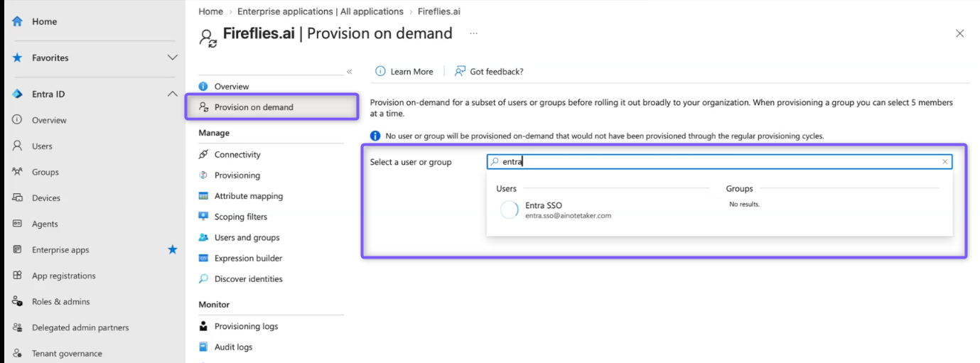Click the Users and groups icon
Screen dimensions: 980x363
pyautogui.click(x=203, y=237)
